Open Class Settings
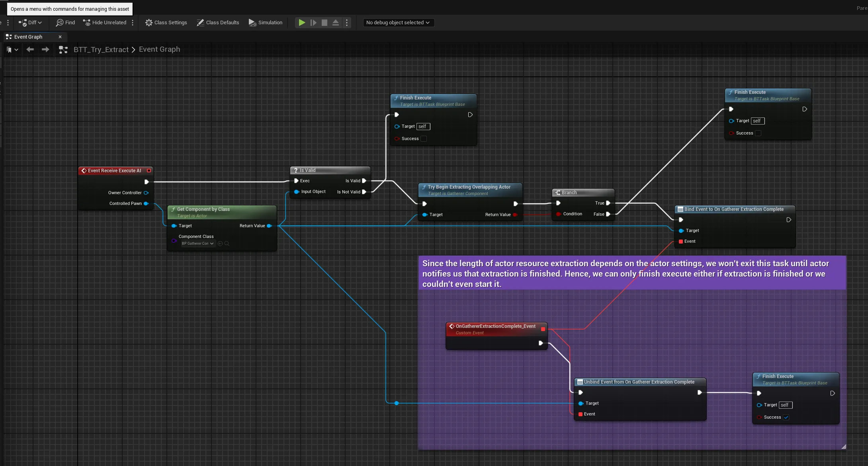The image size is (868, 466). (x=166, y=23)
